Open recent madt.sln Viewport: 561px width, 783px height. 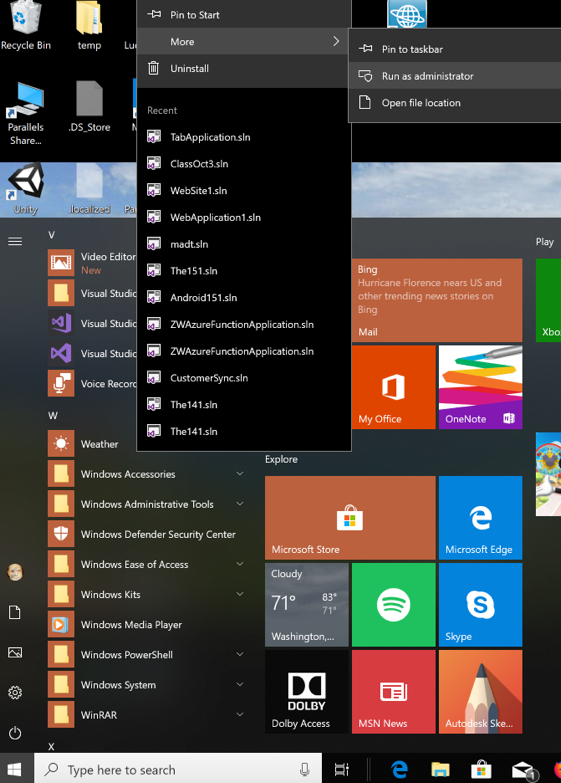click(x=244, y=244)
